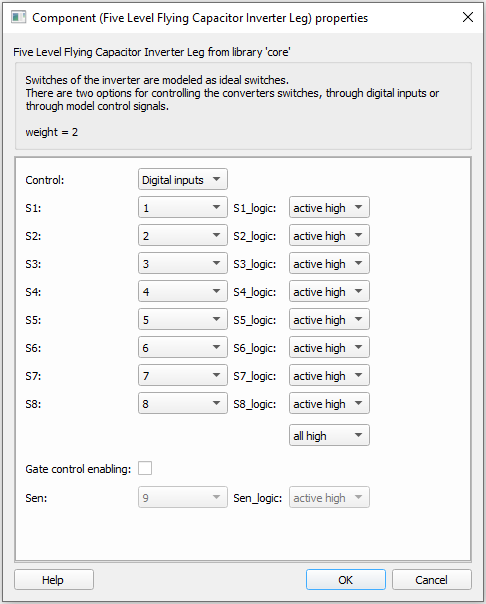Image resolution: width=486 pixels, height=604 pixels.
Task: Open S7_logic active high dropdown
Action: [329, 376]
